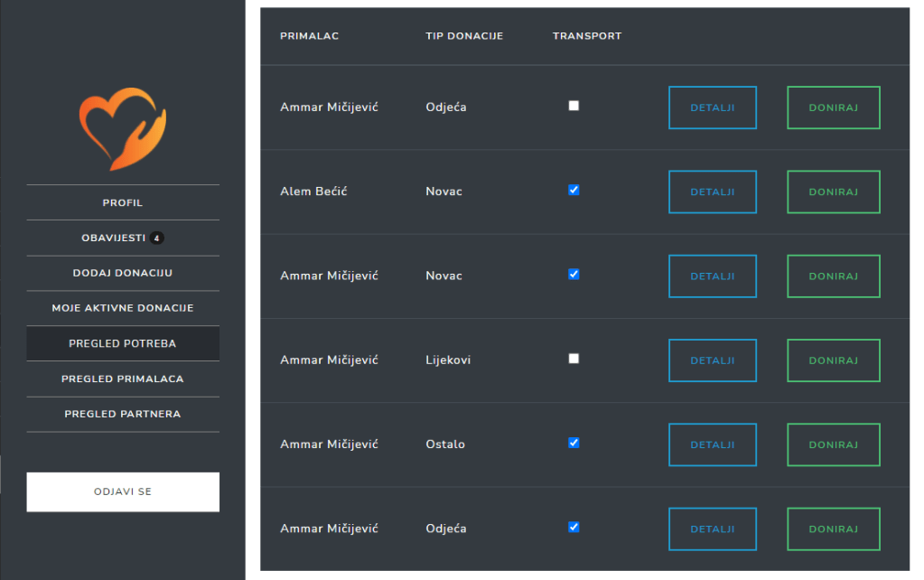
Task: Navigate to Pregled primalaca
Action: pos(123,379)
